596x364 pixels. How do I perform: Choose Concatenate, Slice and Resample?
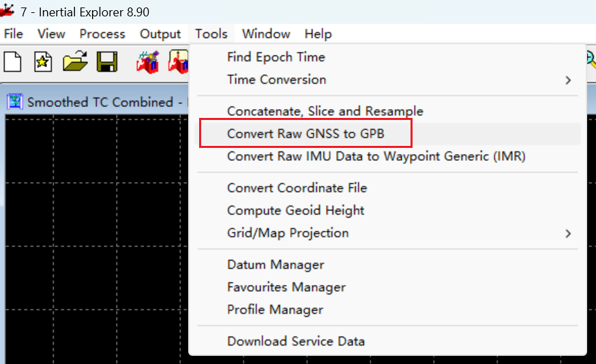388,111
